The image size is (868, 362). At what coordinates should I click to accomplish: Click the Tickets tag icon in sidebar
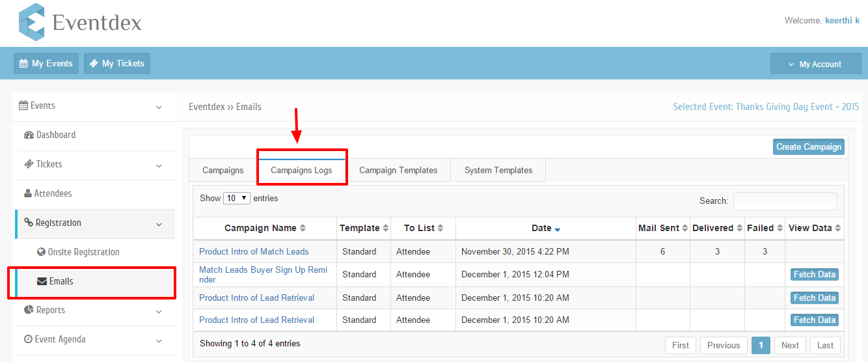point(29,165)
